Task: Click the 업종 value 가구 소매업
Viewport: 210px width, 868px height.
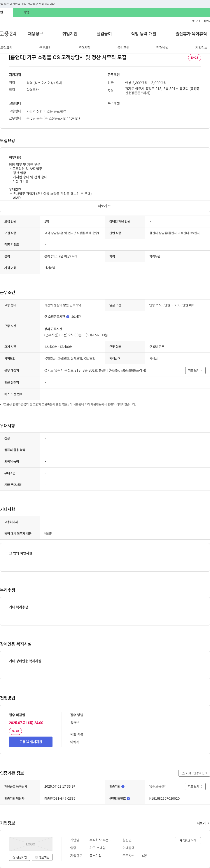Action: 97,848
